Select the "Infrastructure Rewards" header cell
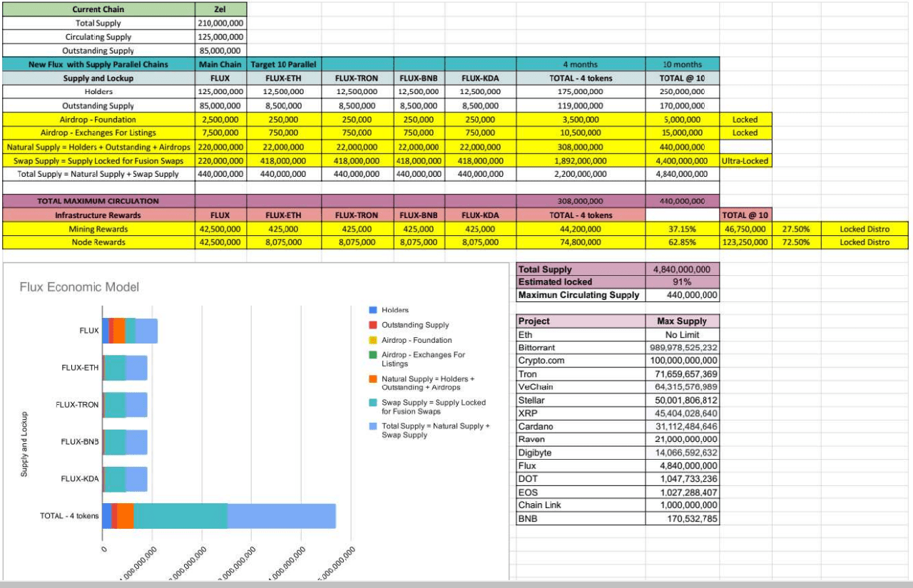Viewport: 913px width, 588px height. 98,215
